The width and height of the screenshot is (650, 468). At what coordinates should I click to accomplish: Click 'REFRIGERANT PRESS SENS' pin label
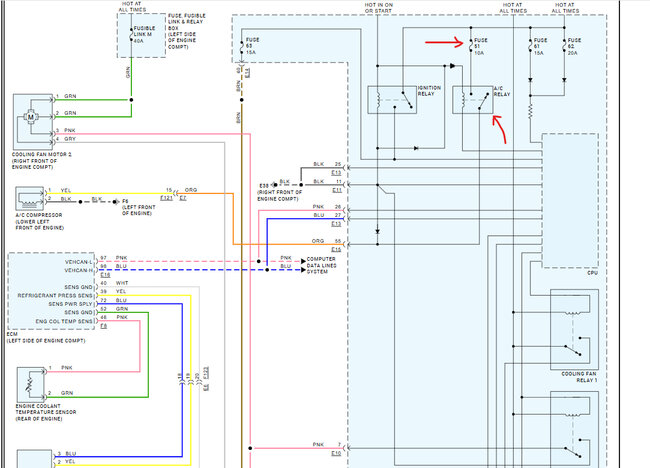(55, 296)
